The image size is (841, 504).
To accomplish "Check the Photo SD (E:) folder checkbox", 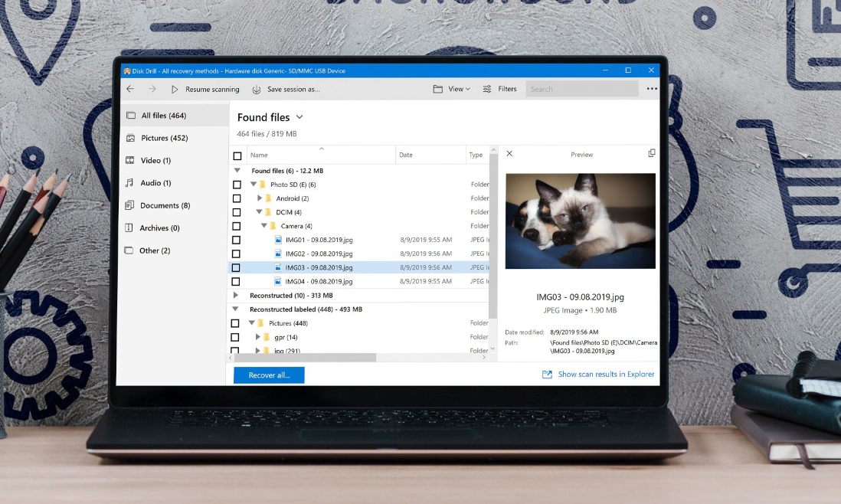I will click(x=235, y=184).
